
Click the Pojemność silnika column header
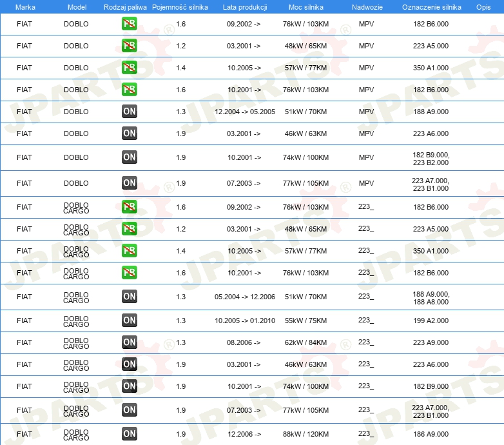pyautogui.click(x=180, y=7)
